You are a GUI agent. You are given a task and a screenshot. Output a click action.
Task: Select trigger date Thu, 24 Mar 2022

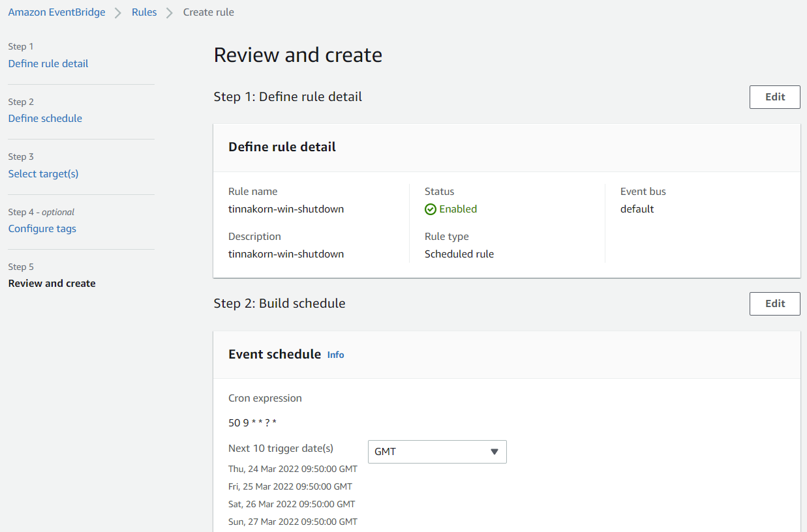(x=293, y=469)
